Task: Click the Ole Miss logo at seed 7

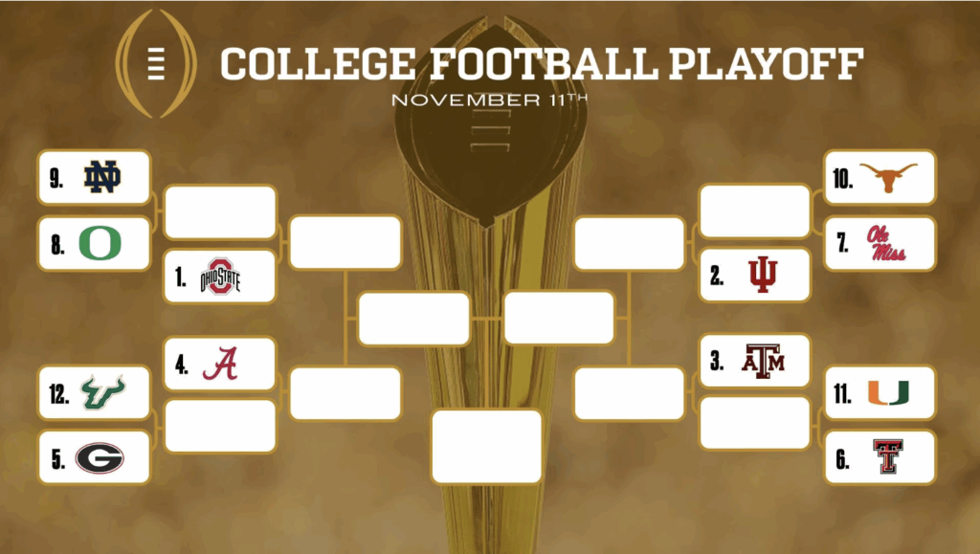Action: point(887,243)
